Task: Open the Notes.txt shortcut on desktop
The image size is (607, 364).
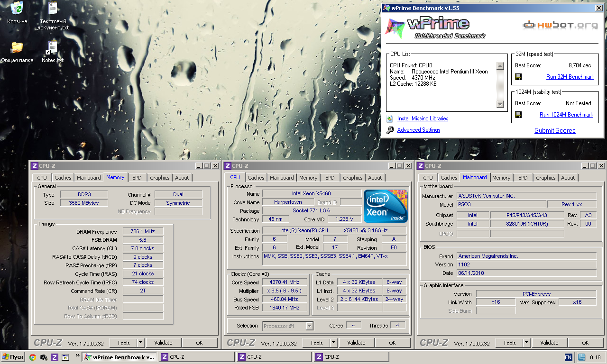Action: coord(53,47)
